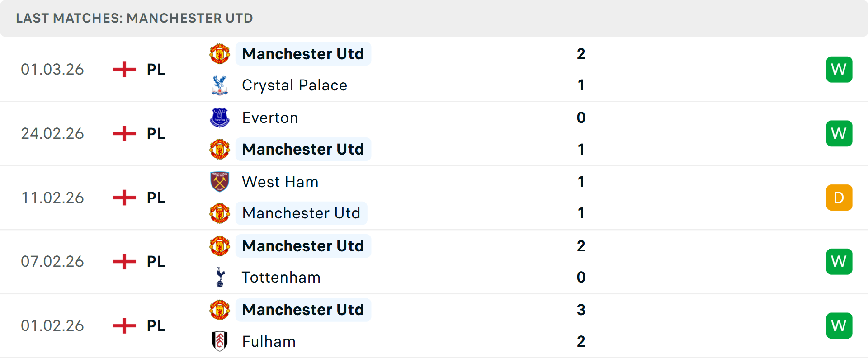Click the Crystal Palace club crest
This screenshot has height=358, width=868.
pos(220,85)
